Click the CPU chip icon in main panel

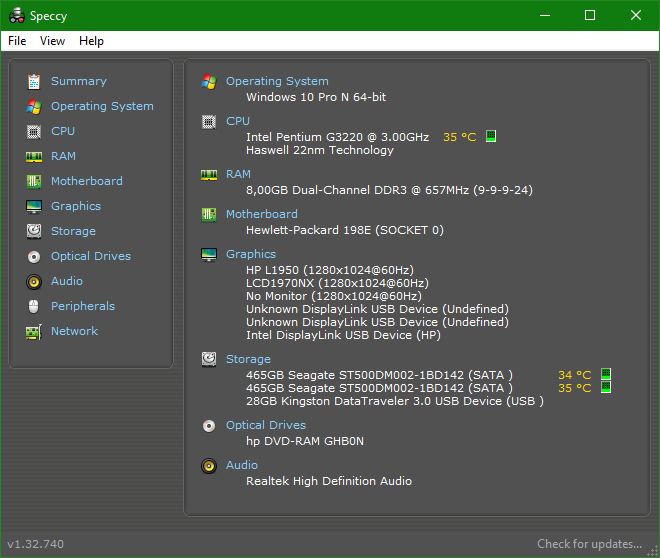[209, 122]
